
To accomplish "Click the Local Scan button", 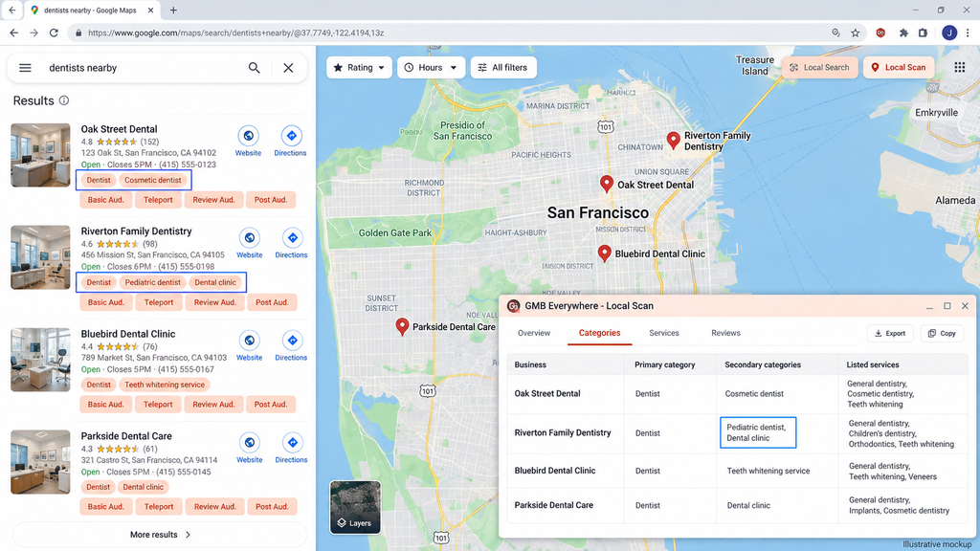I will [899, 68].
